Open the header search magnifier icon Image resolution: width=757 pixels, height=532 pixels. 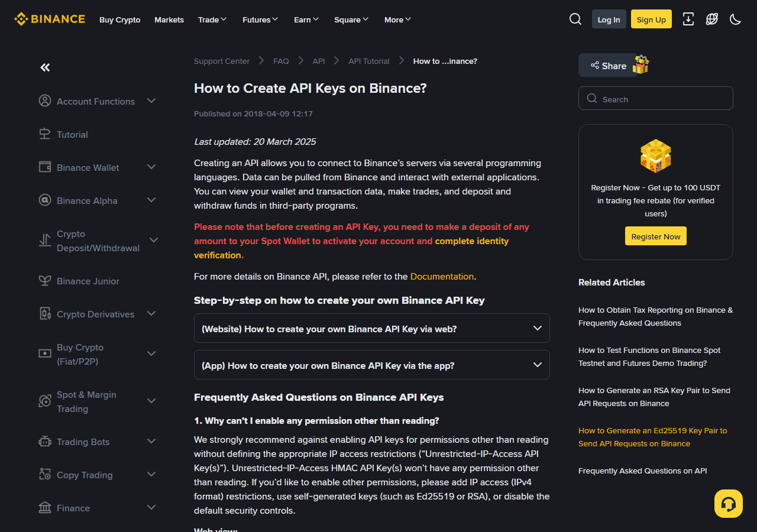click(x=575, y=19)
